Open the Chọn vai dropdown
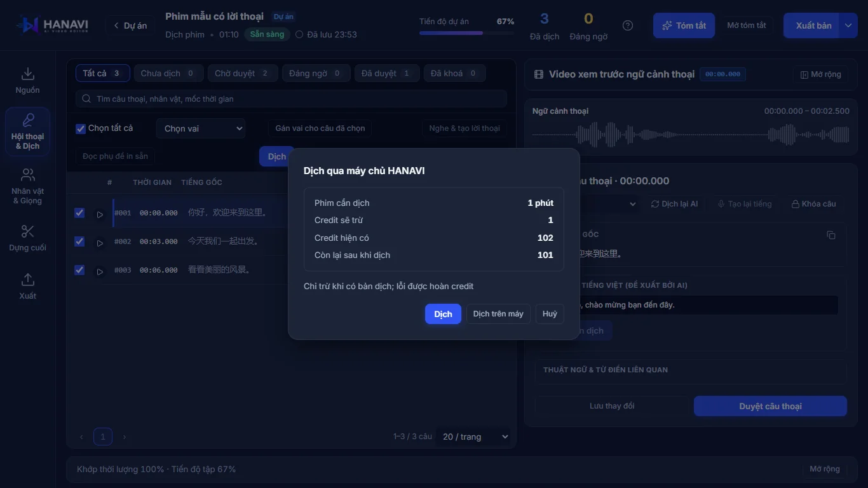 (201, 128)
